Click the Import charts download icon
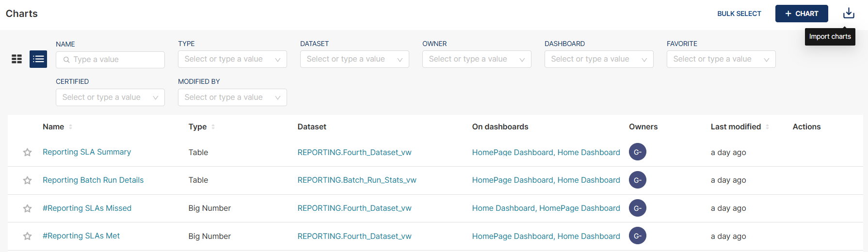 point(849,13)
